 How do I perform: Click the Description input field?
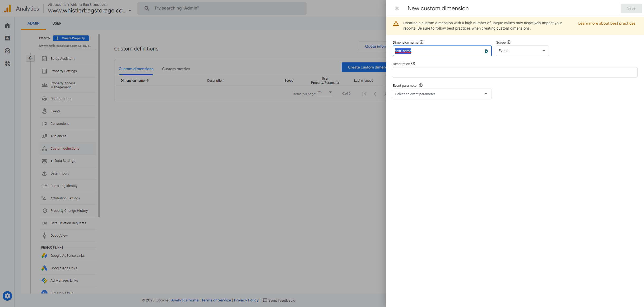515,72
